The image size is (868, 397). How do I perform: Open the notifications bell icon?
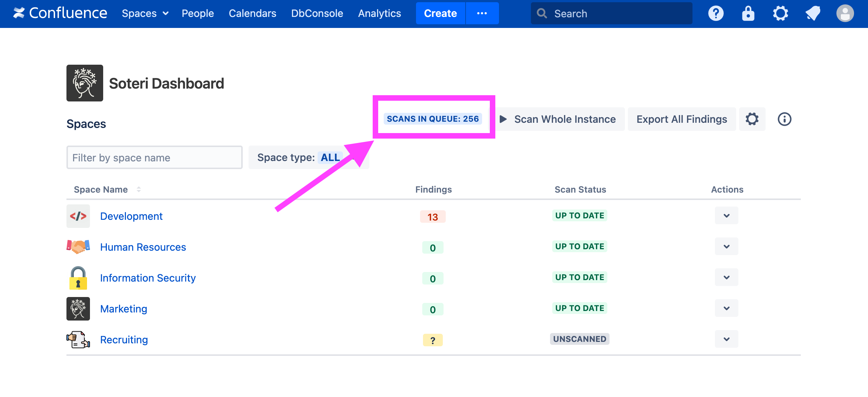(x=813, y=14)
